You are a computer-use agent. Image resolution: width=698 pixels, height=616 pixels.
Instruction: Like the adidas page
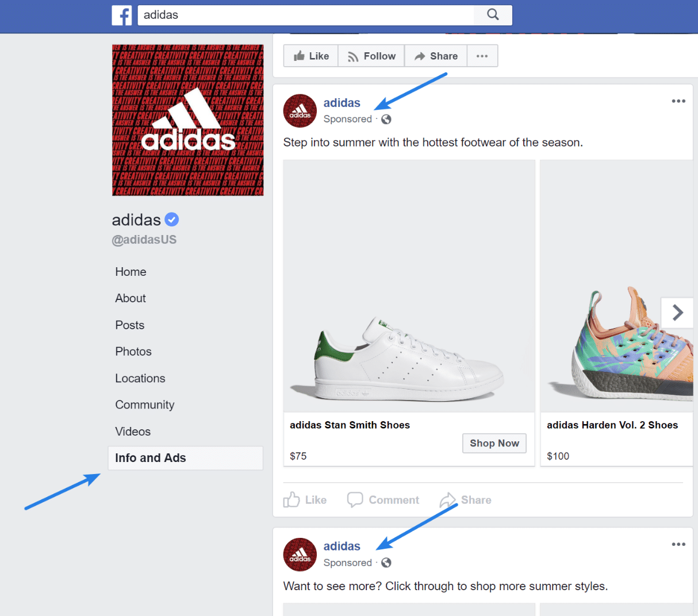[x=311, y=56]
